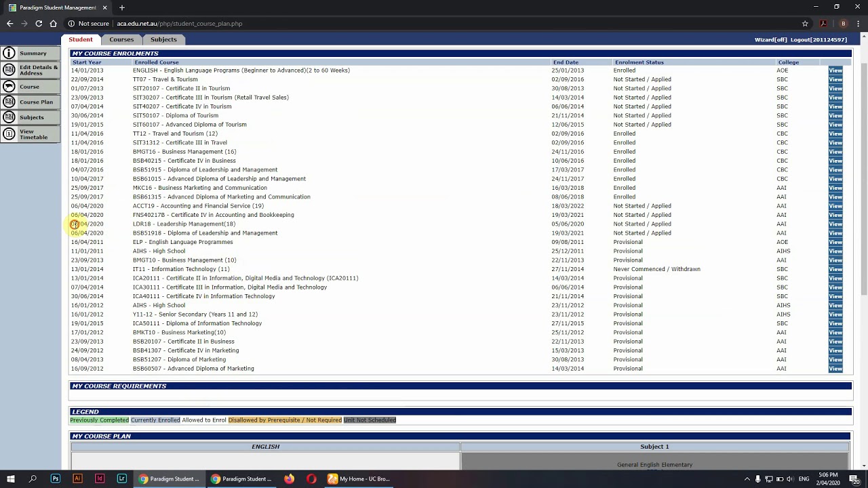Open the Summary sidebar icon

coord(9,53)
